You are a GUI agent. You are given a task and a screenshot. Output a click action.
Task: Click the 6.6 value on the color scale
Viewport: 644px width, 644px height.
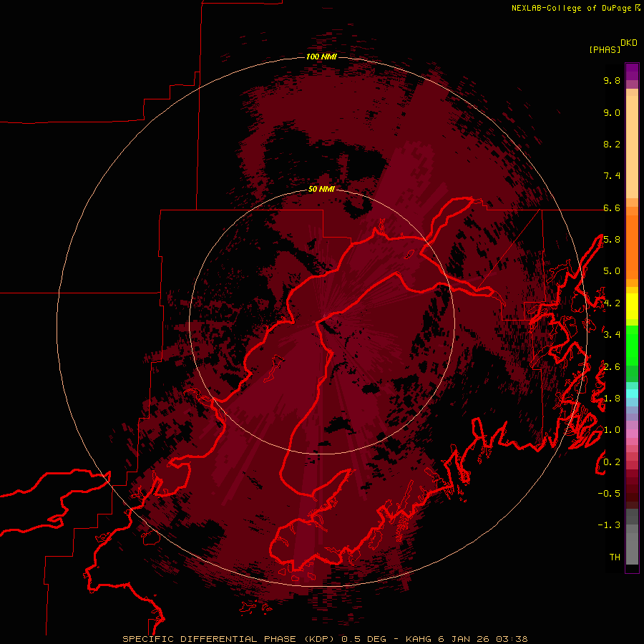[x=612, y=208]
